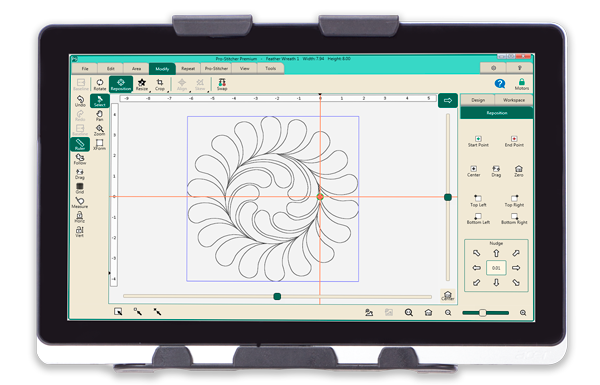This screenshot has width=600, height=385.
Task: Open the Edit tab
Action: [x=111, y=69]
